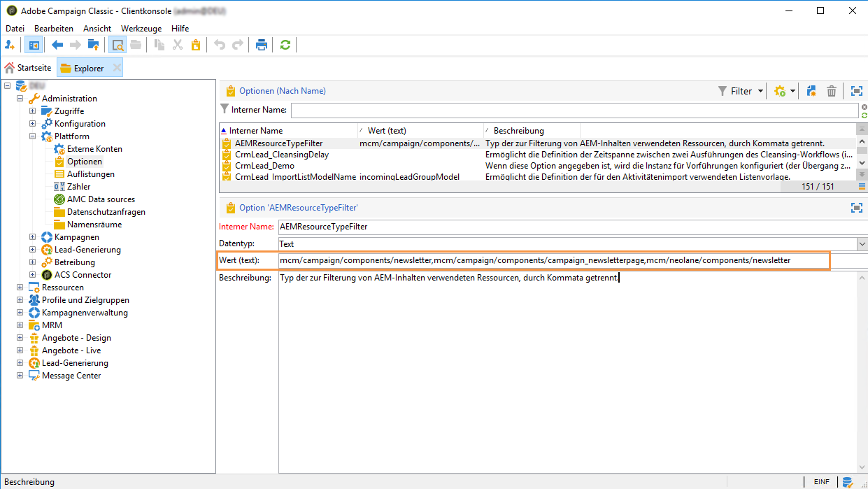Click the scissors cut icon
868x489 pixels.
[178, 45]
